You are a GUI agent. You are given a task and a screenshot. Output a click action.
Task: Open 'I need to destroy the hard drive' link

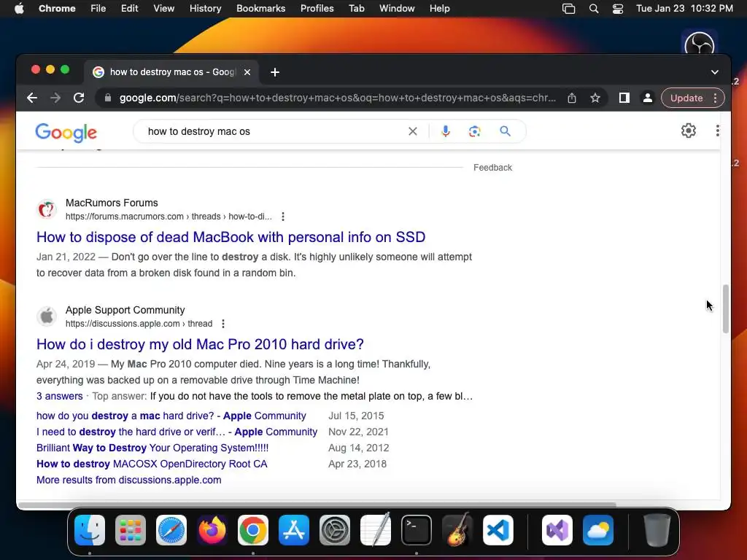pos(177,432)
